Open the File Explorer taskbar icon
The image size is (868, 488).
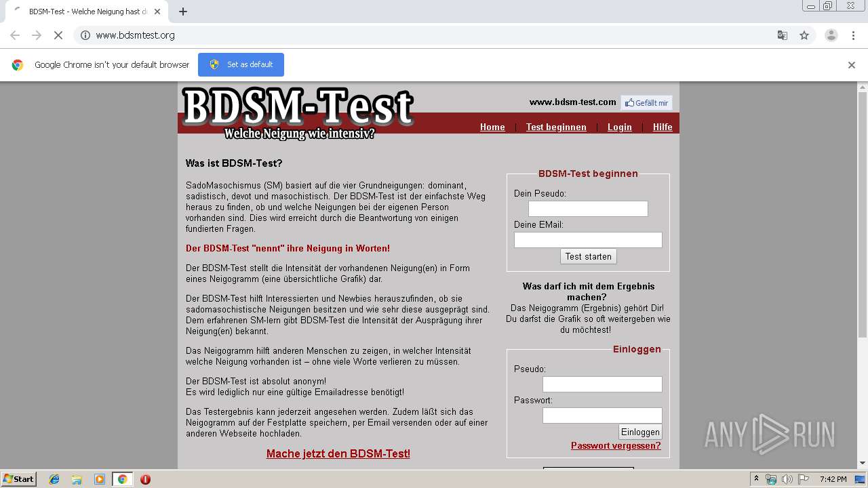(x=77, y=479)
